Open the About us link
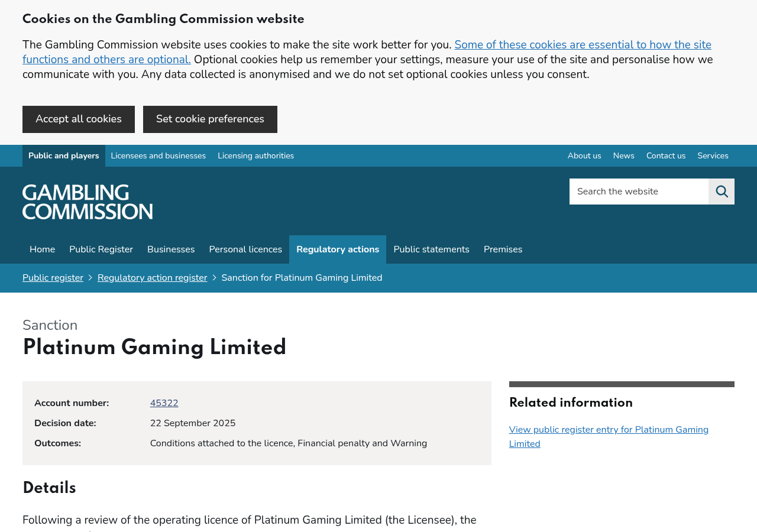 coord(584,156)
